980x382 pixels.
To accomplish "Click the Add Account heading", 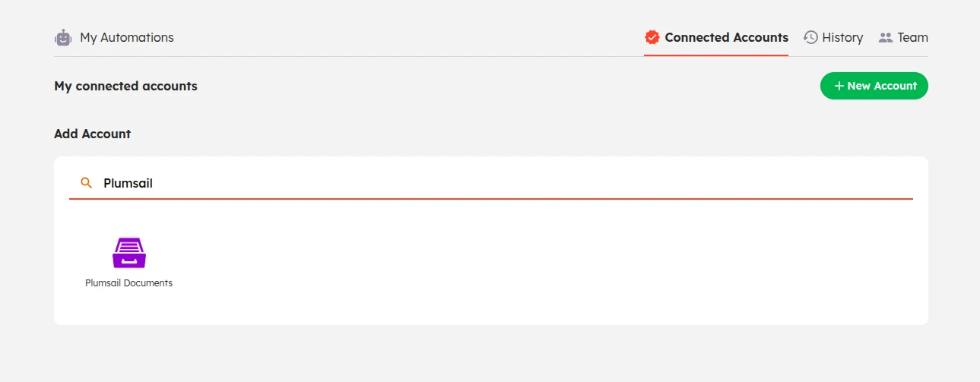I will (x=92, y=134).
